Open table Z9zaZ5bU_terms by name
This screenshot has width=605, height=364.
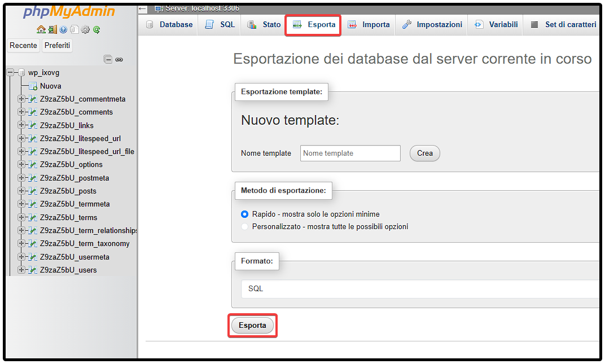[x=68, y=217]
